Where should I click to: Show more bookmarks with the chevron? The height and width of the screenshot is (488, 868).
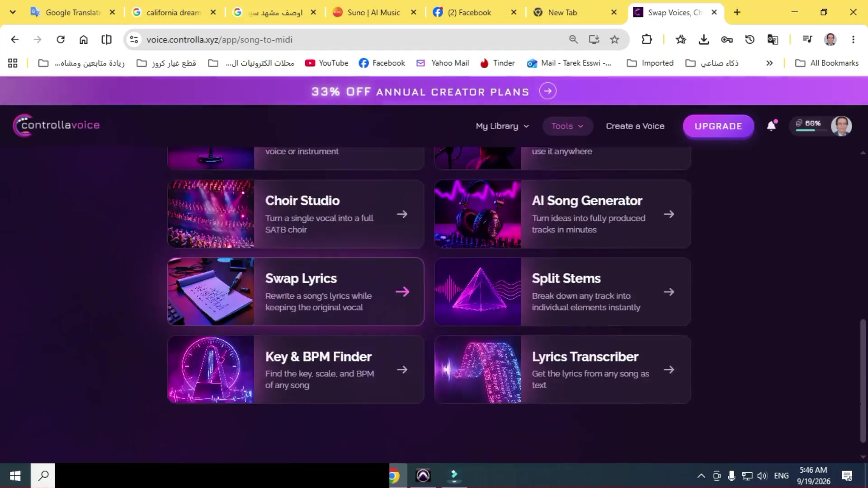click(769, 63)
